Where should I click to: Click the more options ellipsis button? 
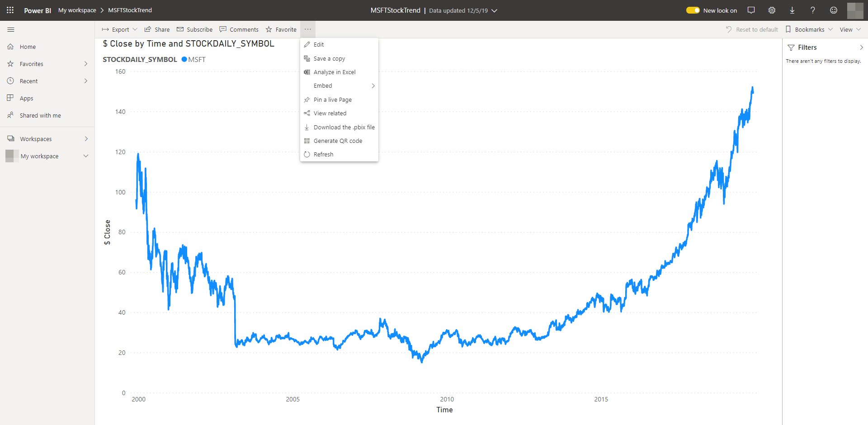(308, 29)
